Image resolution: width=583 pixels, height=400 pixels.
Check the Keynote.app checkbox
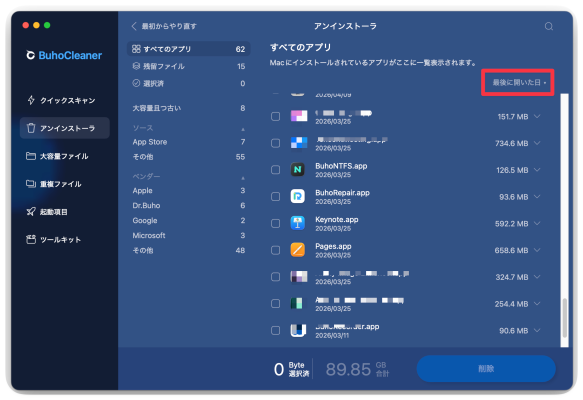coord(276,223)
